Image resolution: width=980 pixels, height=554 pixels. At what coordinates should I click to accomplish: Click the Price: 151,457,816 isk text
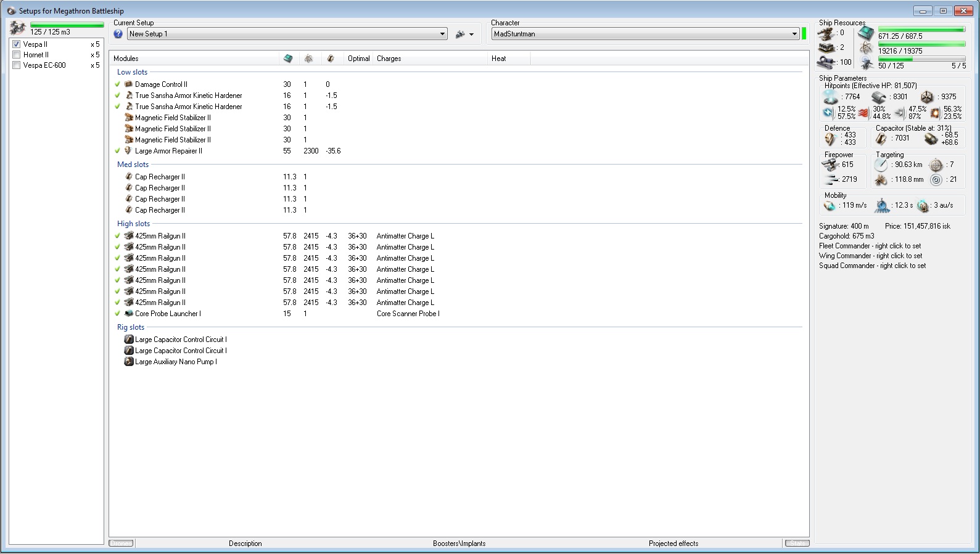pyautogui.click(x=918, y=226)
